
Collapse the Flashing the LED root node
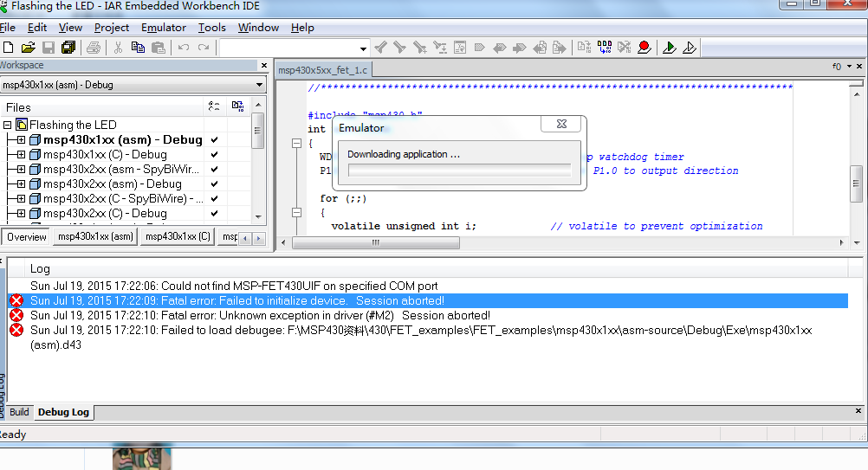7,125
